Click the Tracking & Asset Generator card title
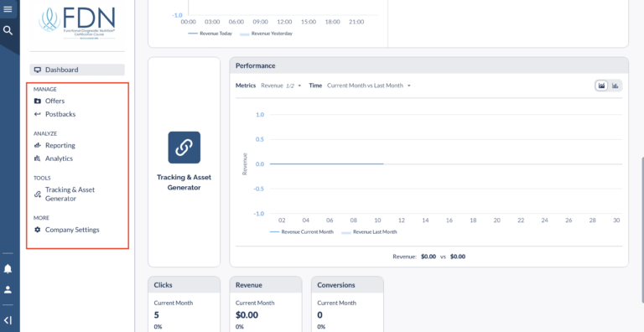Viewport: 644px width, 332px height. 184,183
